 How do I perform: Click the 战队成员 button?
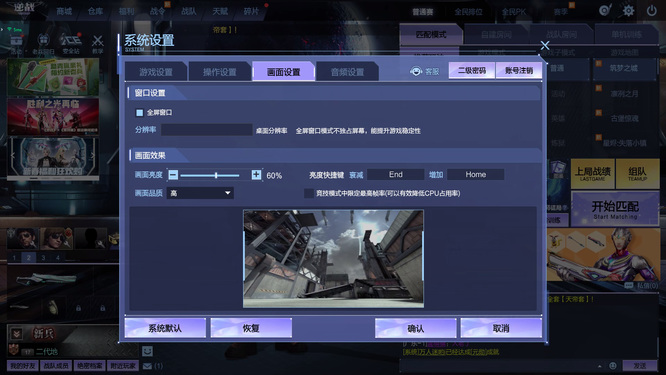click(x=56, y=365)
